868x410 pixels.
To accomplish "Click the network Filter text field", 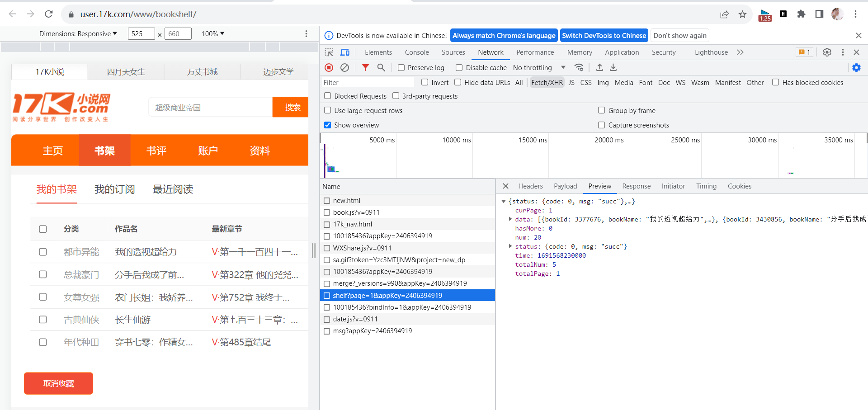I will coord(367,82).
